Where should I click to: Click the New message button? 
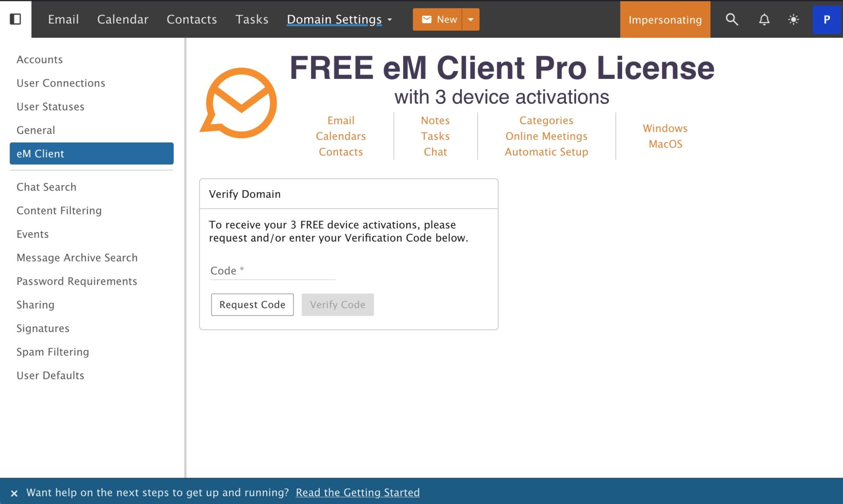tap(438, 19)
